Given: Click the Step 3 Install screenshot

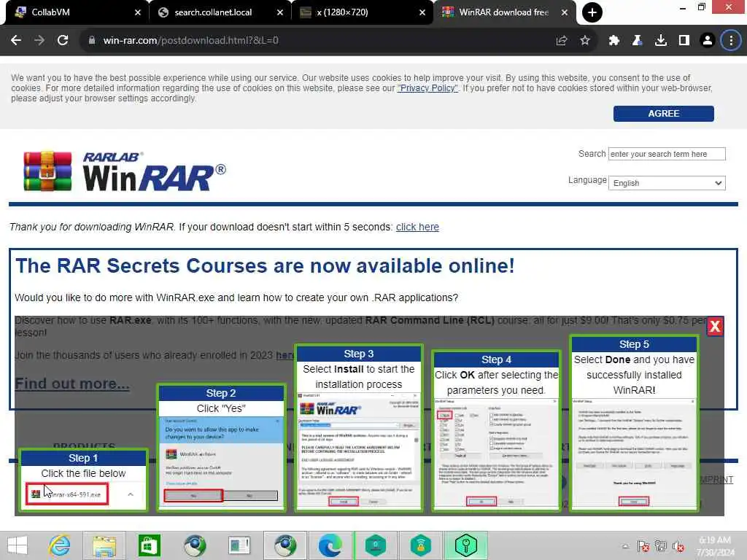Looking at the screenshot, I should coord(358,451).
